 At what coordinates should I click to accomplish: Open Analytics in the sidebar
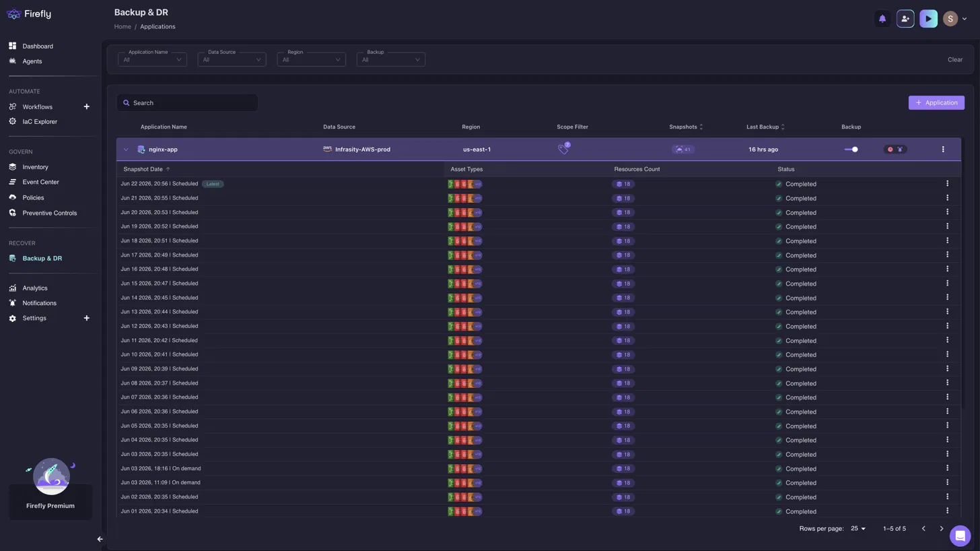pyautogui.click(x=34, y=288)
